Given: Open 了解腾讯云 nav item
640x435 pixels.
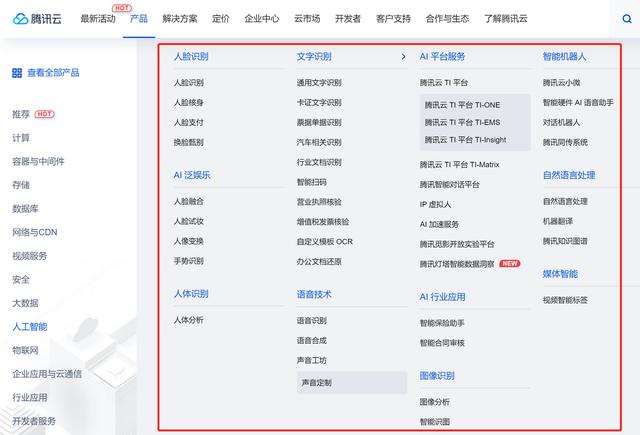Looking at the screenshot, I should 506,19.
